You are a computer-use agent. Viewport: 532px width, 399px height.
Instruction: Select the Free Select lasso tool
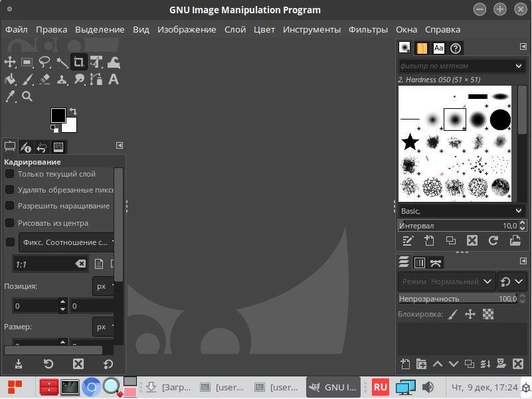point(44,62)
